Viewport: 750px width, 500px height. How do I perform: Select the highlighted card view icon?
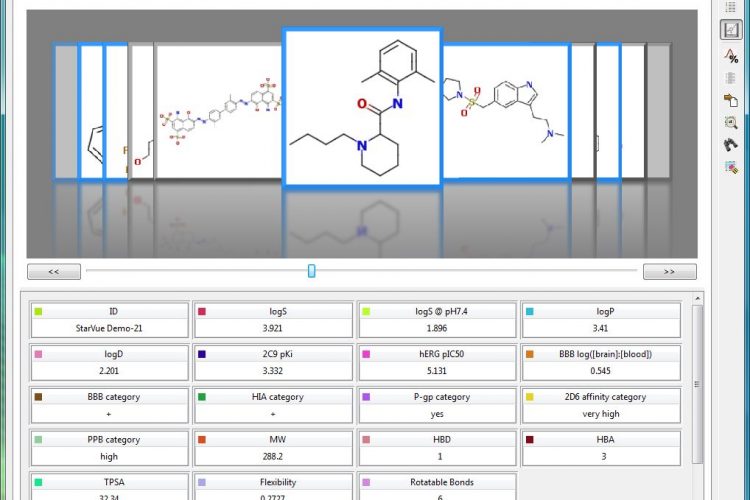pyautogui.click(x=730, y=29)
